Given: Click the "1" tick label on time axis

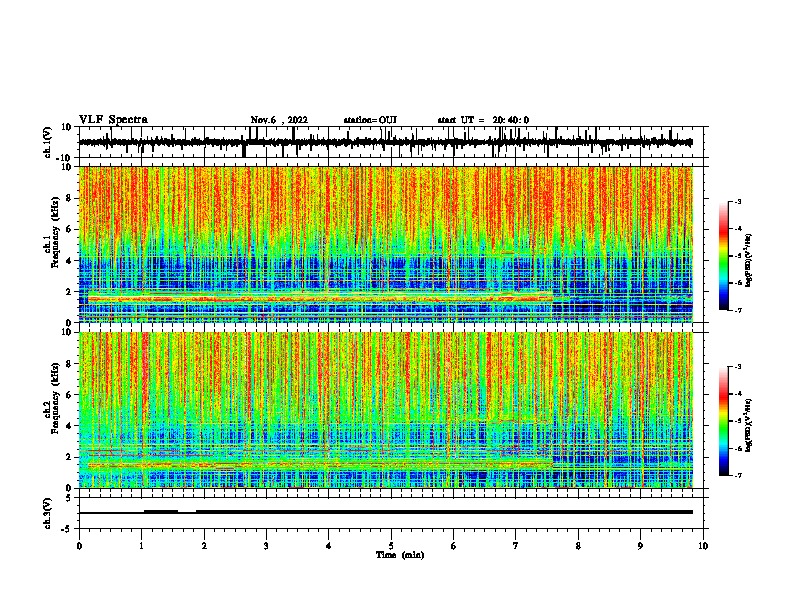Looking at the screenshot, I should [x=141, y=546].
